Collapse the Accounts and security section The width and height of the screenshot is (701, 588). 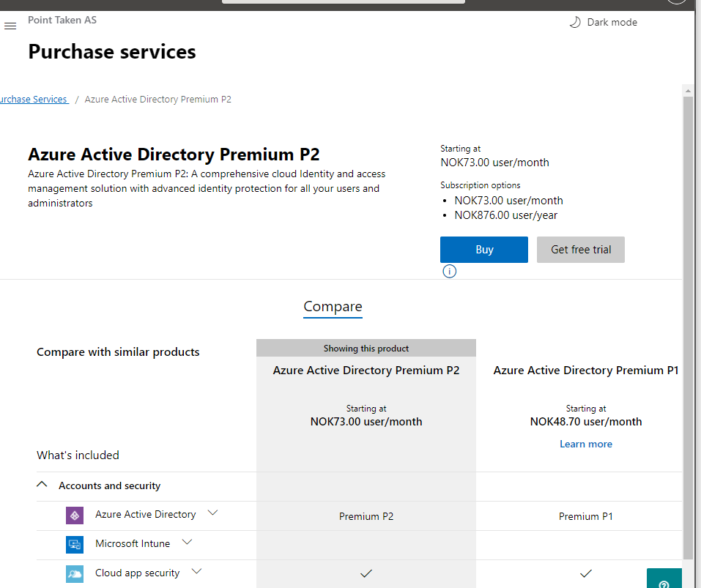(x=42, y=484)
